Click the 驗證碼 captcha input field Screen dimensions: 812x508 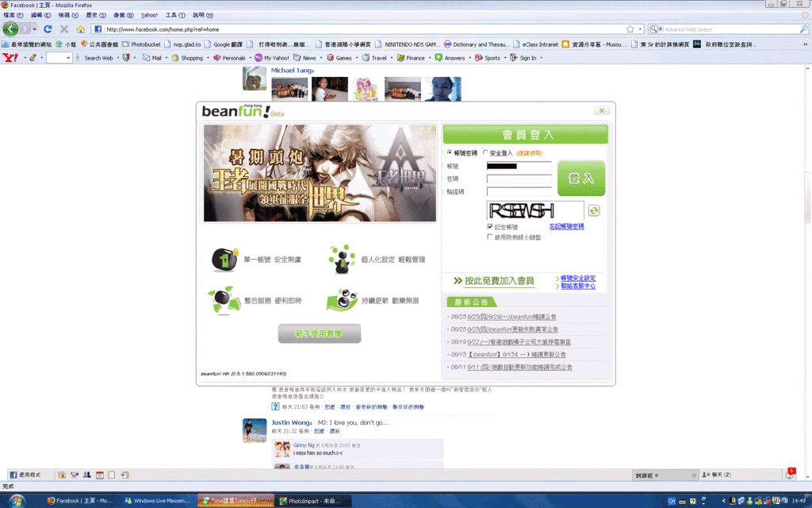pos(519,192)
